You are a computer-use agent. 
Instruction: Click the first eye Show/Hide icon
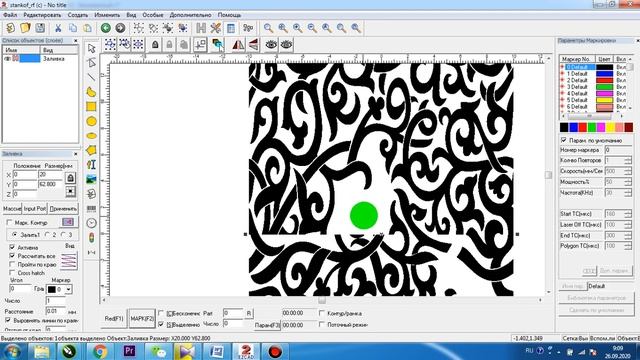click(x=271, y=45)
